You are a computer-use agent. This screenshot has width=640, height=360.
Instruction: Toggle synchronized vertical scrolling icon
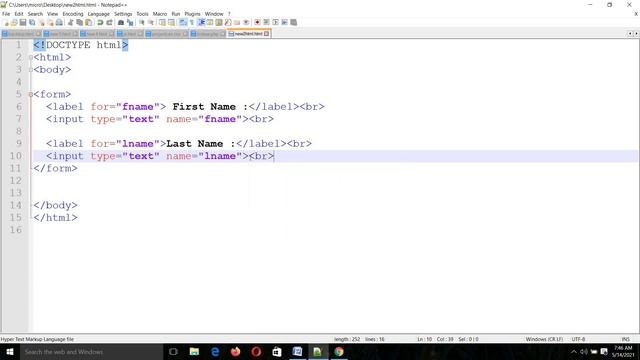point(162,22)
